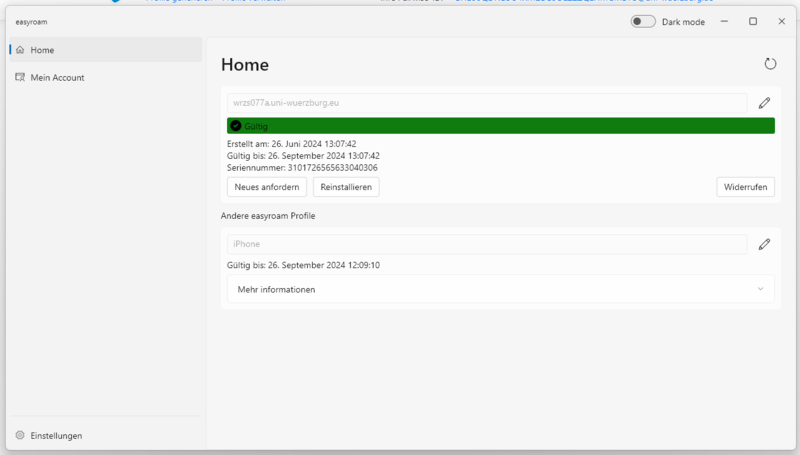The width and height of the screenshot is (800, 455).
Task: Close the easyroam application window
Action: 781,21
